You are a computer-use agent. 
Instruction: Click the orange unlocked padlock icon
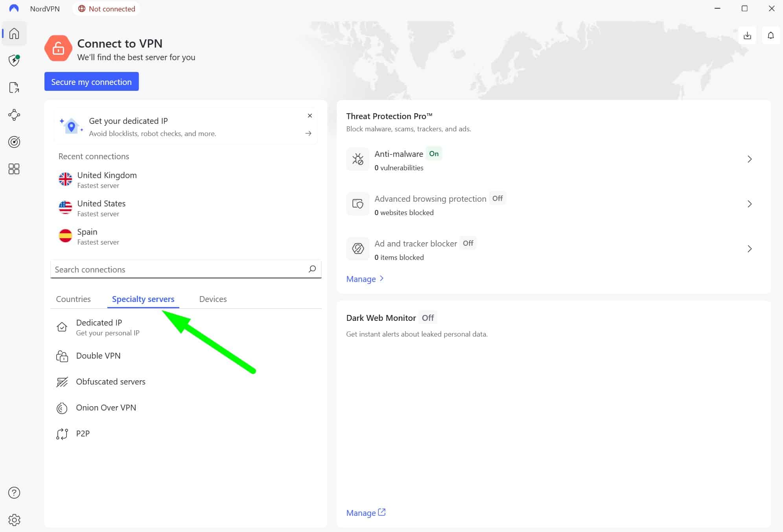tap(58, 48)
